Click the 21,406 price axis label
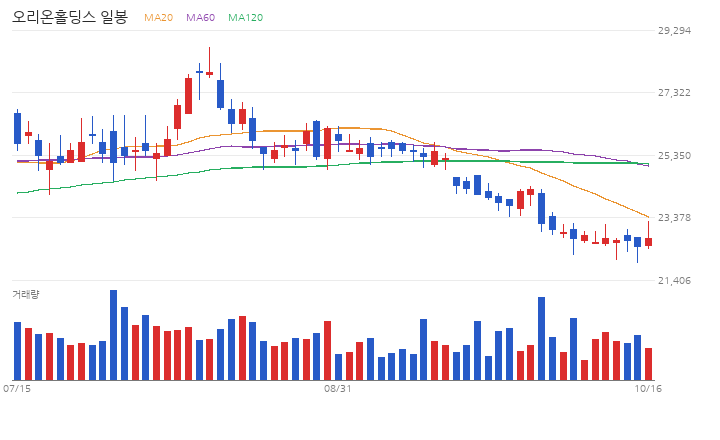This screenshot has height=440, width=720. pyautogui.click(x=674, y=281)
